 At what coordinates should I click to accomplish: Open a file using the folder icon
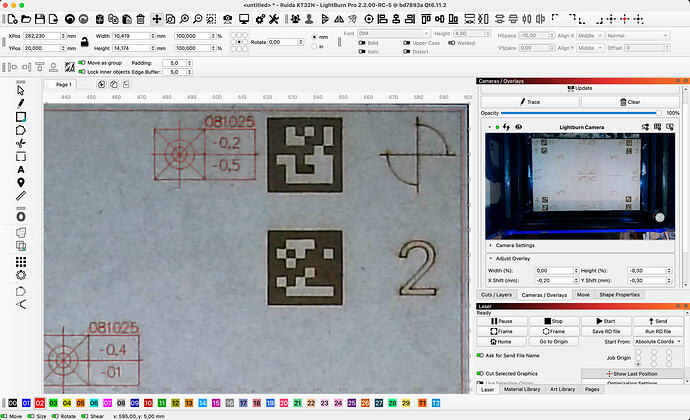coord(26,19)
